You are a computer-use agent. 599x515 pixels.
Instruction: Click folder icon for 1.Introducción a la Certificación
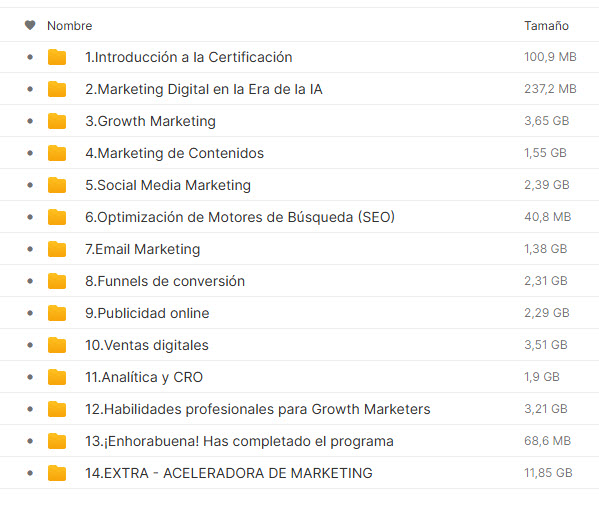tap(57, 57)
